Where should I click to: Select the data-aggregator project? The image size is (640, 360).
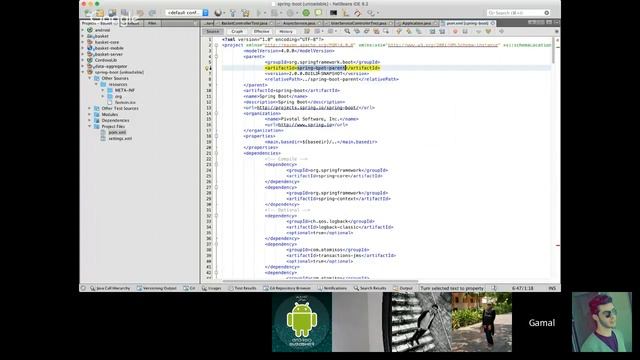point(111,66)
